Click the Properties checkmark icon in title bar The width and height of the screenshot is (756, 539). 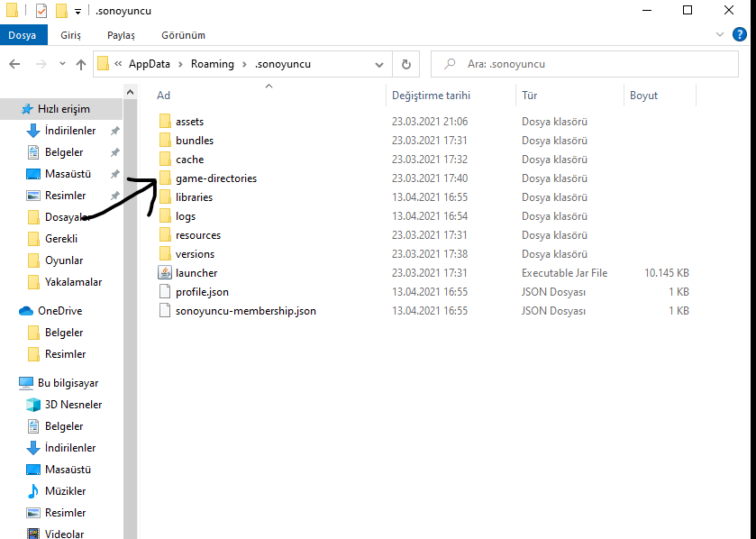point(41,11)
